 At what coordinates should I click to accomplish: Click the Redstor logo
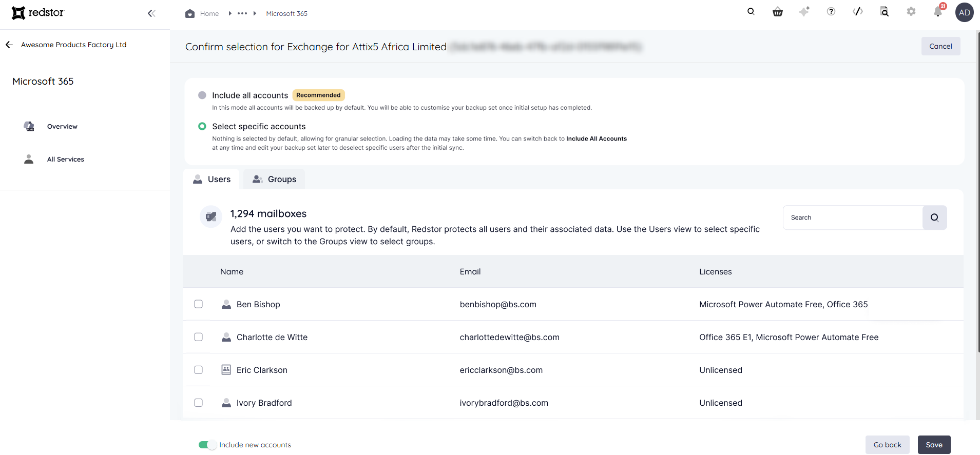(x=37, y=12)
